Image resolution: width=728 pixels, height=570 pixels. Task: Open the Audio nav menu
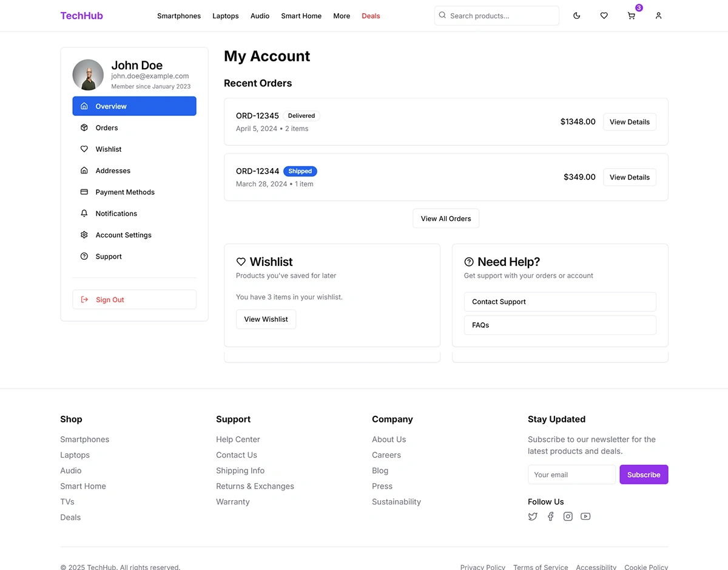[260, 16]
